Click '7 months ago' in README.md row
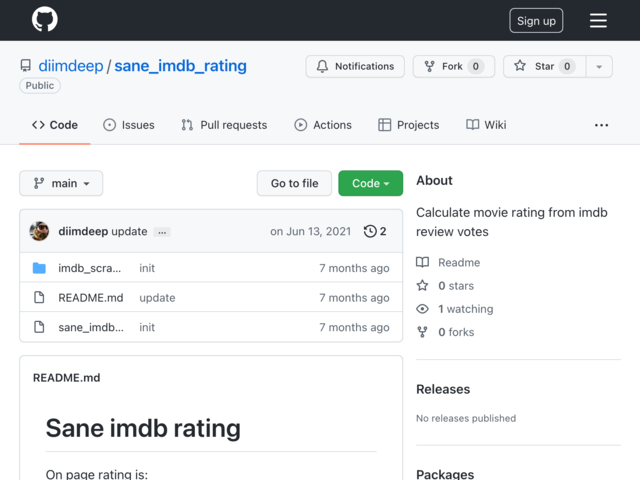 click(x=354, y=298)
